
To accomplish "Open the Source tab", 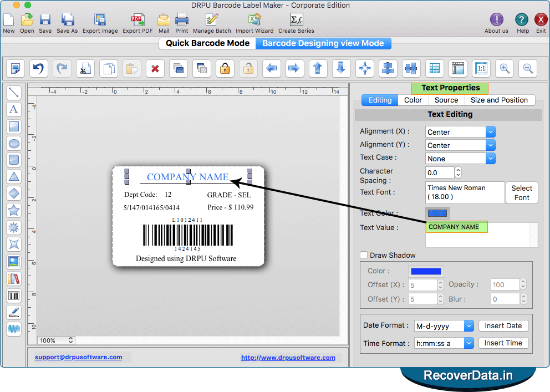I will [446, 100].
